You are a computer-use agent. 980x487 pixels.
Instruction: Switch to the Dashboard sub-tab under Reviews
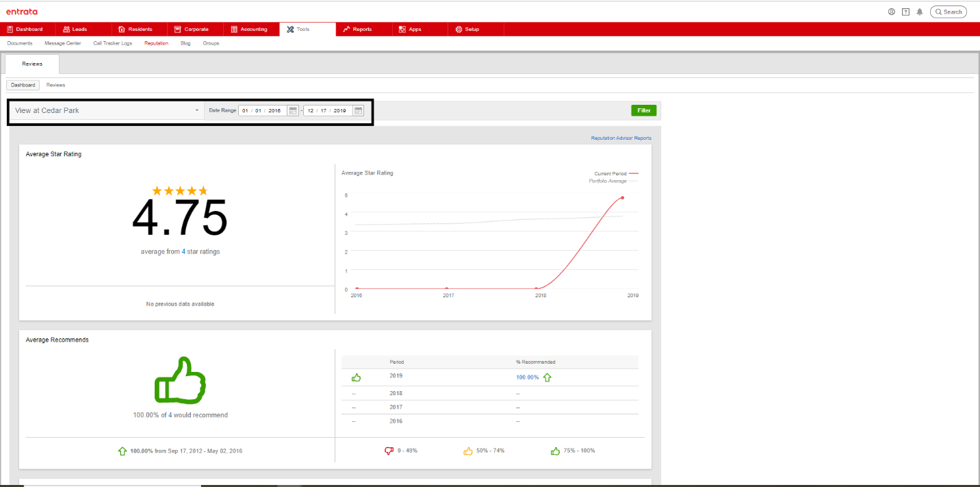click(23, 85)
